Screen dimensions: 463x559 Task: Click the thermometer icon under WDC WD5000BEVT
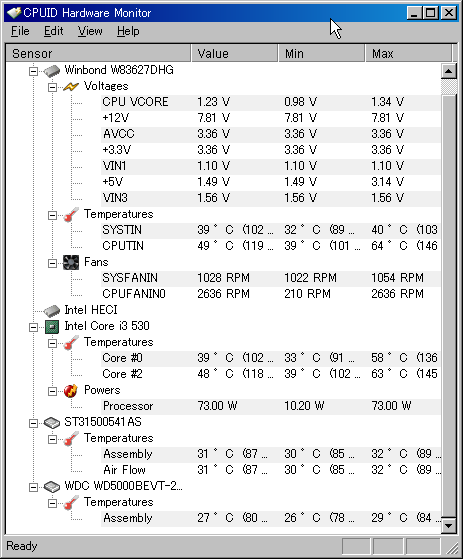(71, 503)
